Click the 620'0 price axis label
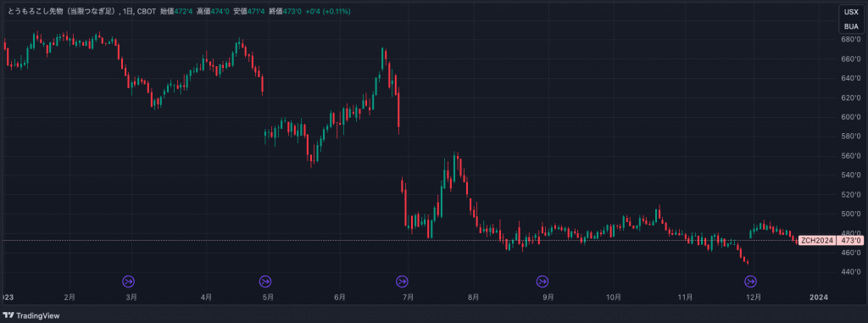 click(x=851, y=97)
